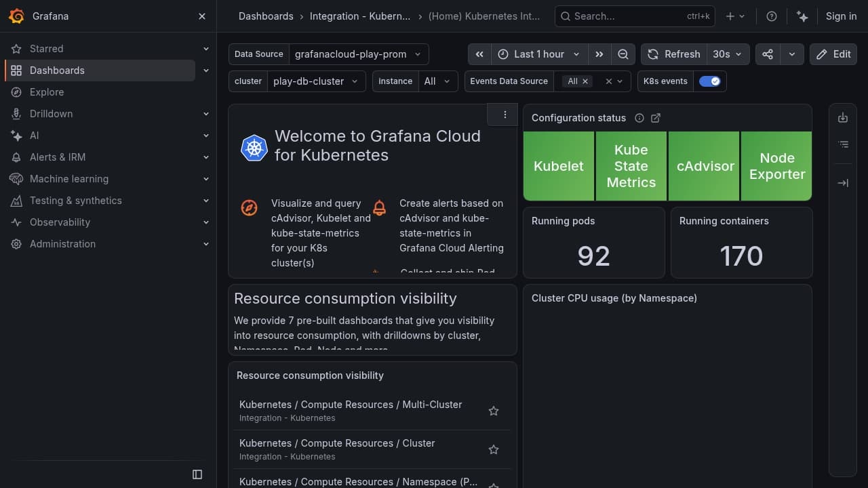
Task: Open Machine learning in the sidebar
Action: coord(68,179)
